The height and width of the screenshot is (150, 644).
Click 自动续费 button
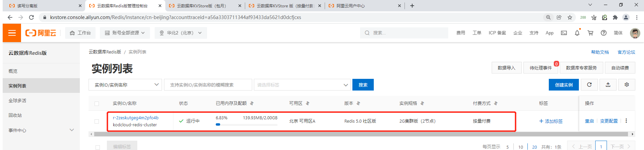[x=620, y=68]
